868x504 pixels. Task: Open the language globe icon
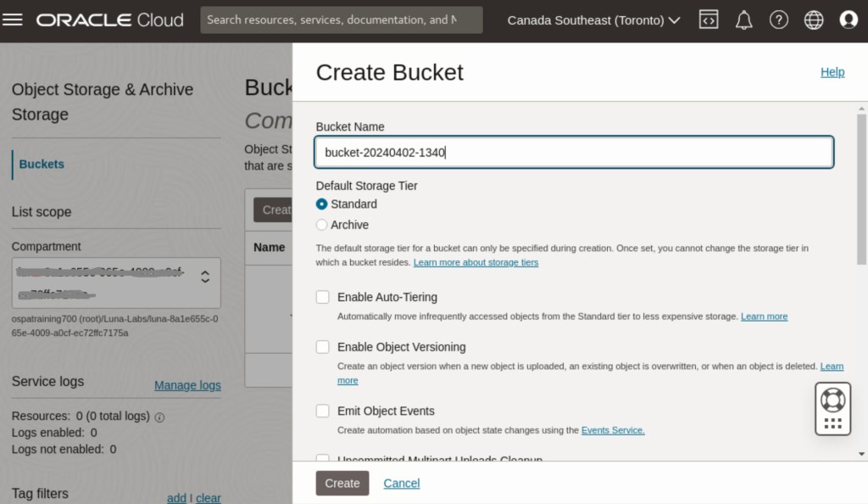coord(814,20)
